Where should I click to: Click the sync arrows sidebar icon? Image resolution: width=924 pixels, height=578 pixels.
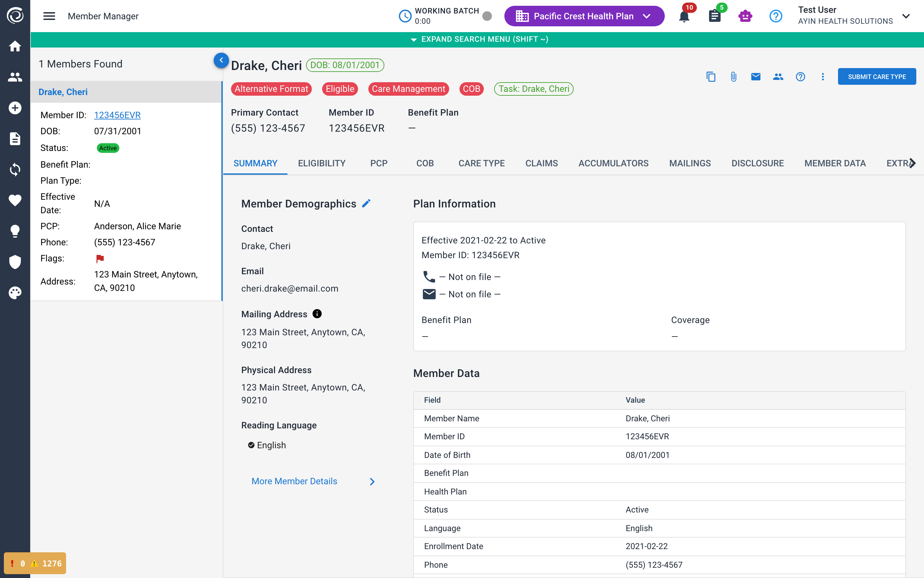pos(15,169)
